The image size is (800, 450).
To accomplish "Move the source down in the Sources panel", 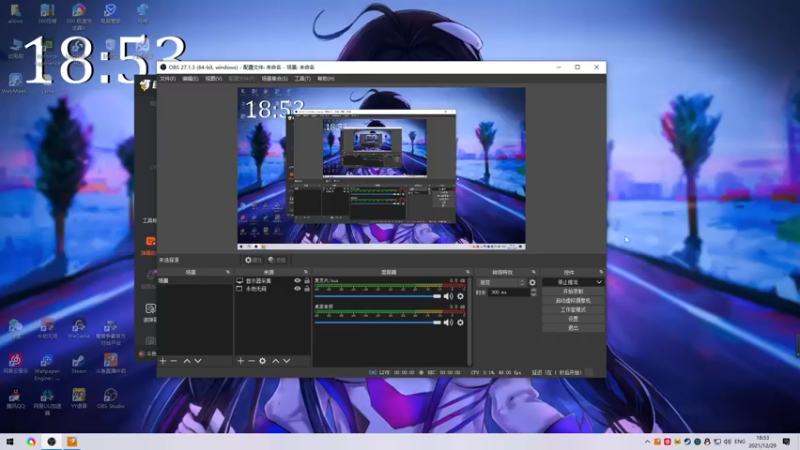I will [287, 361].
